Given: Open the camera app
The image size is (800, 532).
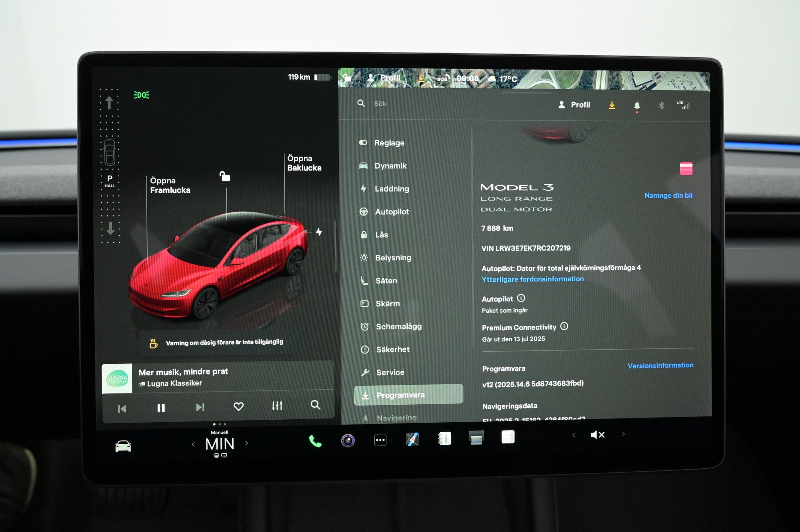Looking at the screenshot, I should pos(348,441).
